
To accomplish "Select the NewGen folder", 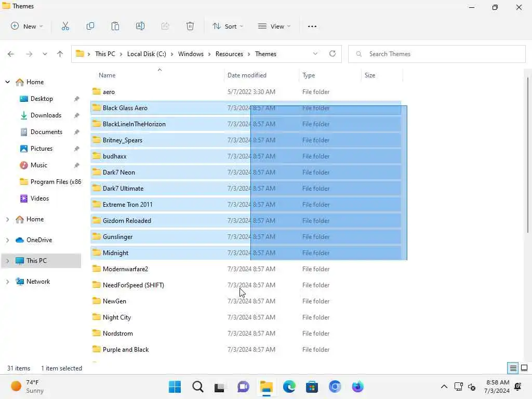I will (x=114, y=301).
